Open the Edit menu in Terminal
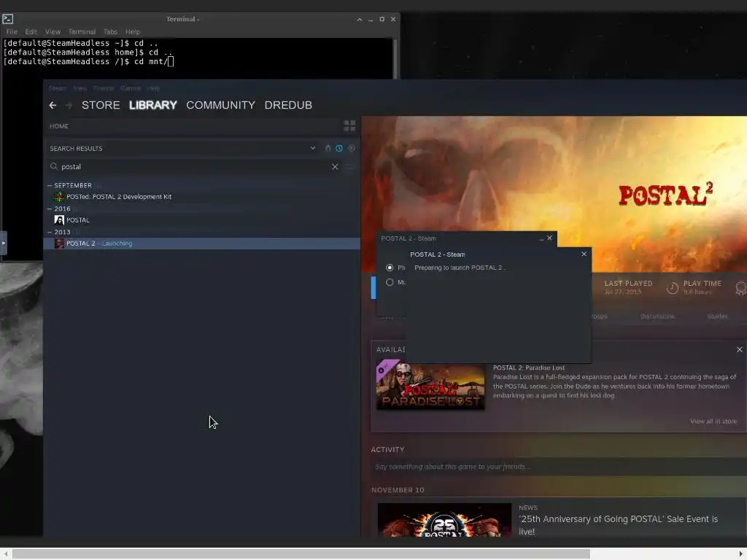This screenshot has height=560, width=747. click(x=31, y=32)
